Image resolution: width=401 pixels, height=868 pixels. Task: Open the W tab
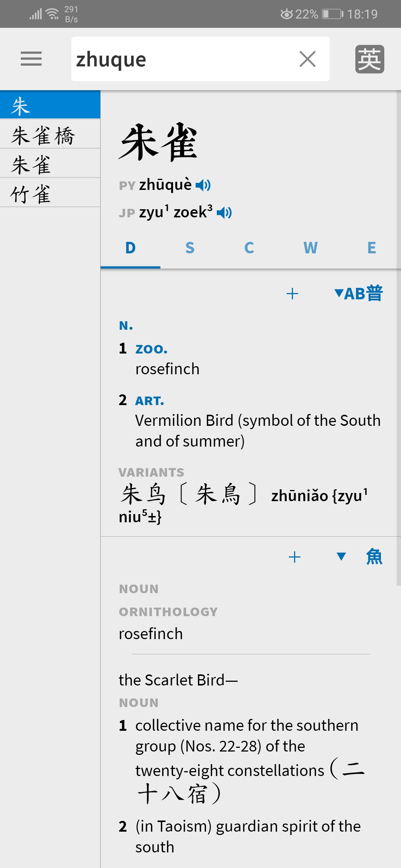(310, 248)
